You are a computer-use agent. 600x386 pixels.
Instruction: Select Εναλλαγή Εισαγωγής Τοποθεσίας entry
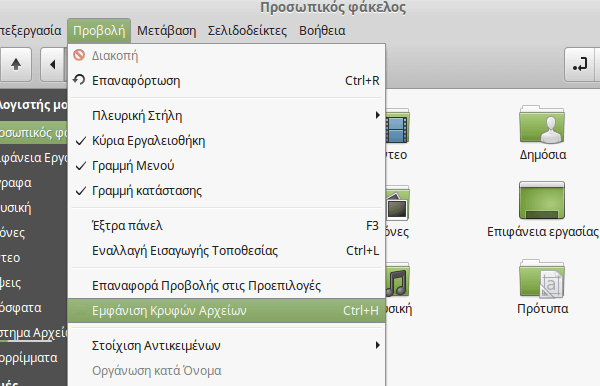pyautogui.click(x=227, y=251)
